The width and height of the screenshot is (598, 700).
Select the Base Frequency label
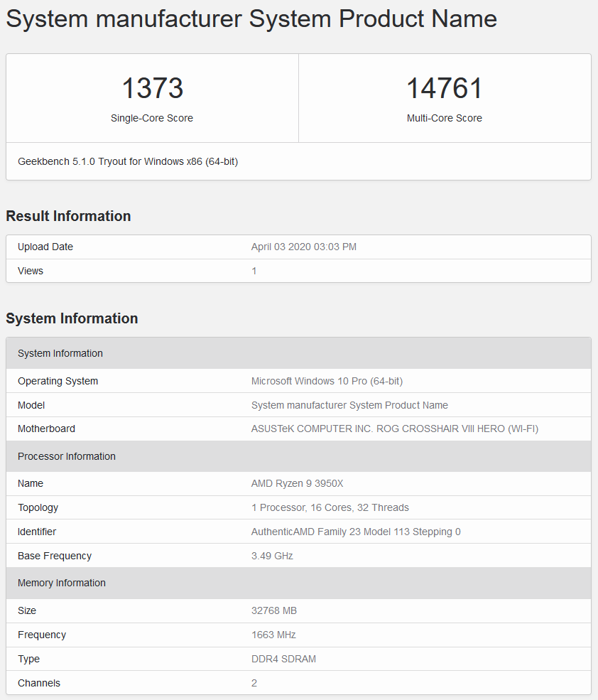(55, 556)
